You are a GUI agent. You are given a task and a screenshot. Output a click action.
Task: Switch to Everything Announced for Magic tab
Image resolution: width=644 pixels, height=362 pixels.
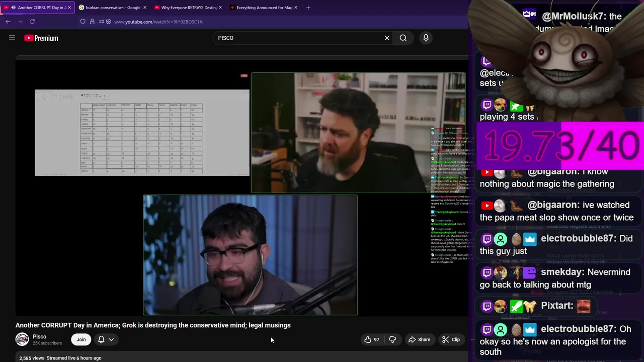coord(264,8)
